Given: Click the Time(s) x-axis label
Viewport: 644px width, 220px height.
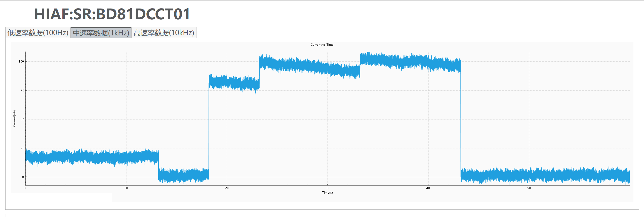Looking at the screenshot, I should (x=327, y=193).
